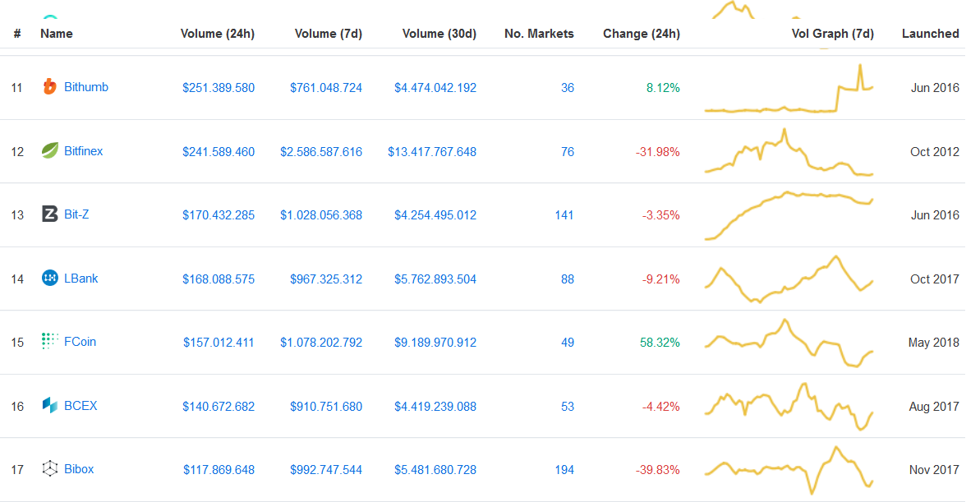The width and height of the screenshot is (980, 502).
Task: Click BCEX 7d volume $910.751.680
Action: pos(325,407)
